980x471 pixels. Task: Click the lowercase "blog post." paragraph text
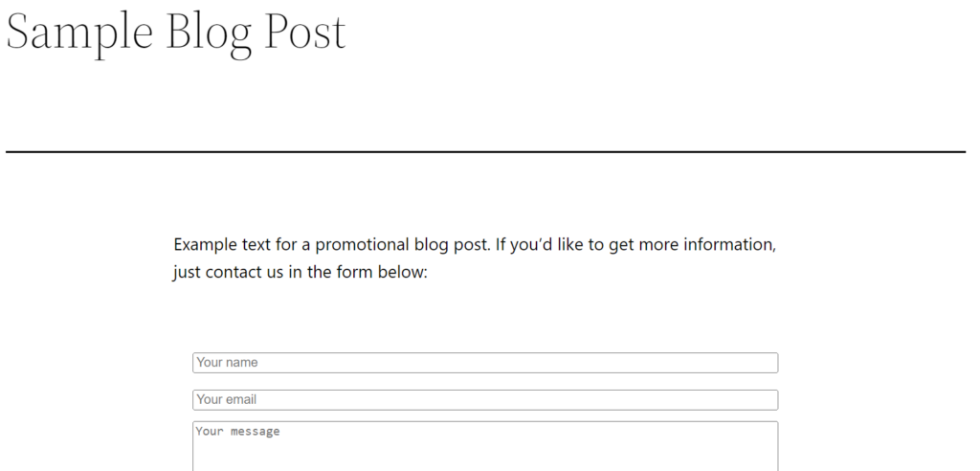point(453,245)
